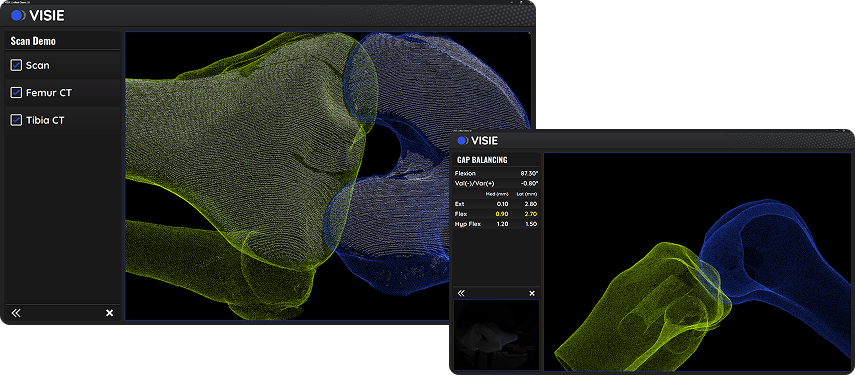This screenshot has width=855, height=375.
Task: Click the Hyp Flex medial value 1.20
Action: (502, 224)
